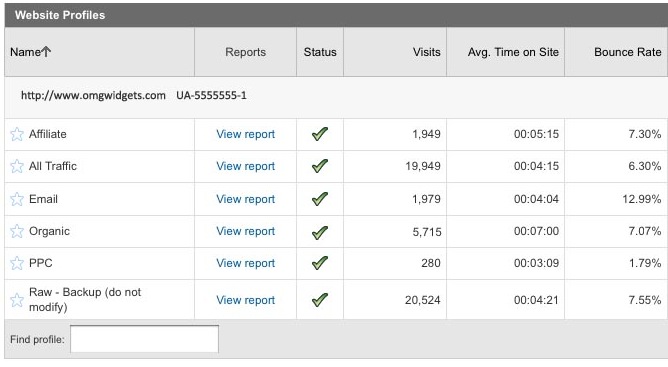Click the 7.07% bounce rate
Image resolution: width=668 pixels, height=367 pixels.
point(645,231)
